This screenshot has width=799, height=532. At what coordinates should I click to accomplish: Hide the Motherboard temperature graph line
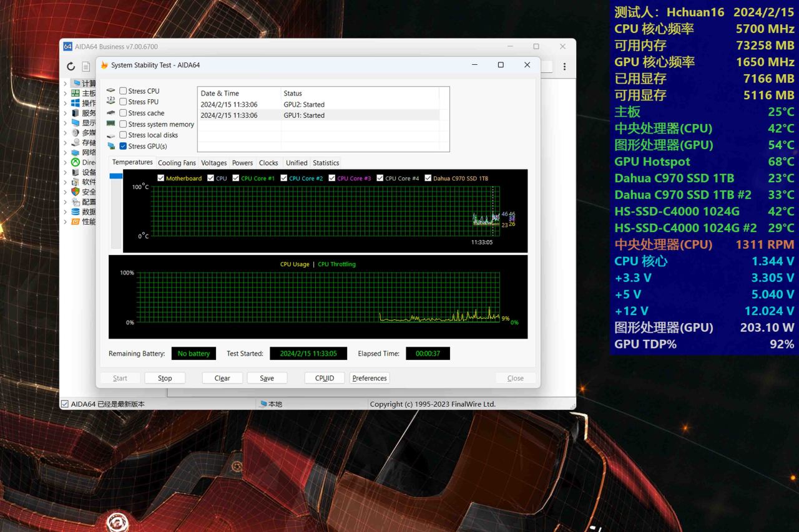161,178
